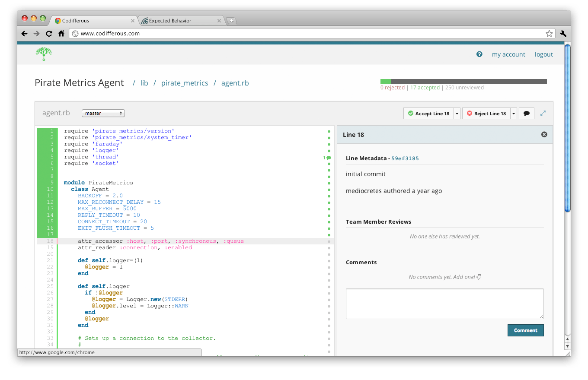
Task: Click the Codifferous tree logo
Action: pos(44,54)
